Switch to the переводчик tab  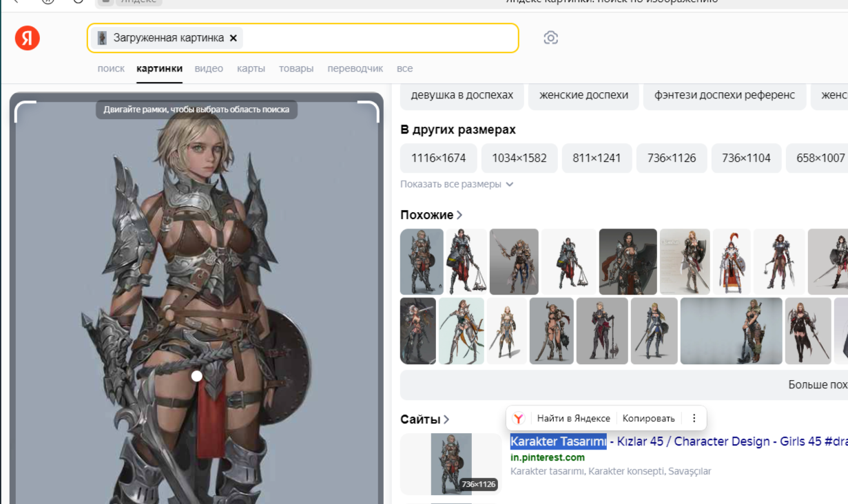point(355,68)
